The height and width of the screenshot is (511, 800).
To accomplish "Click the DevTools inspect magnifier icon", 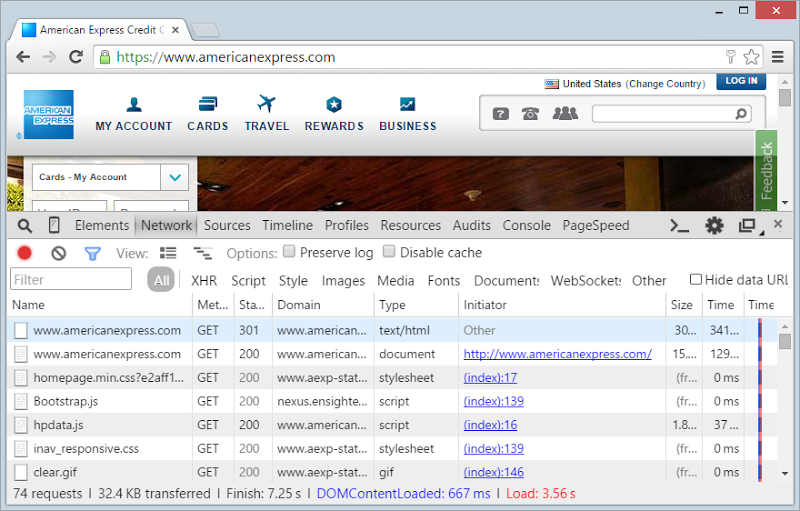I will click(24, 225).
